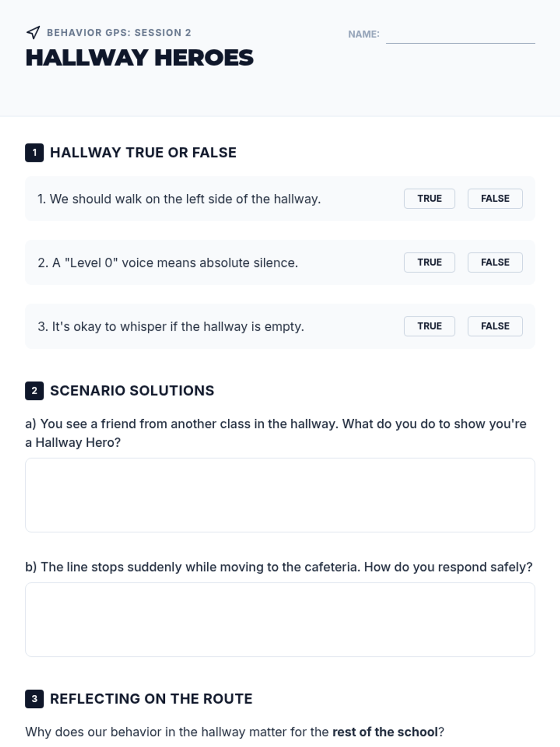Choose TRUE for whispering in empty hallway
Screen dimensions: 560x747
coord(429,326)
